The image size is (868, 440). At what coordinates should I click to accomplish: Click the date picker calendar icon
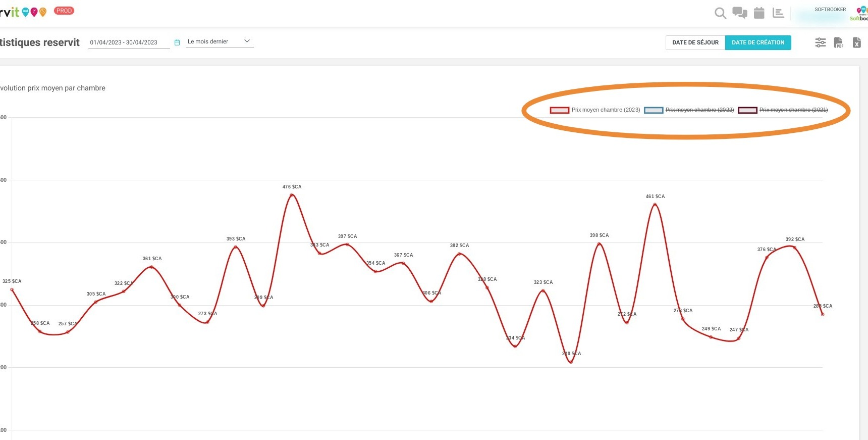(x=177, y=42)
